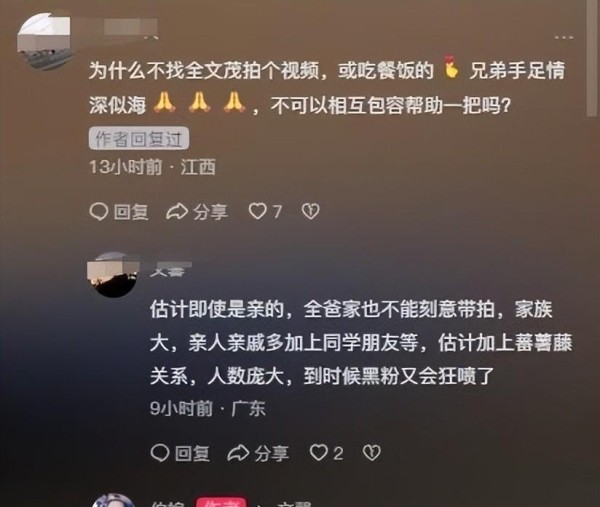The height and width of the screenshot is (507, 600).
Task: Click the 分享 text under Guangdong reply
Action: click(x=272, y=453)
